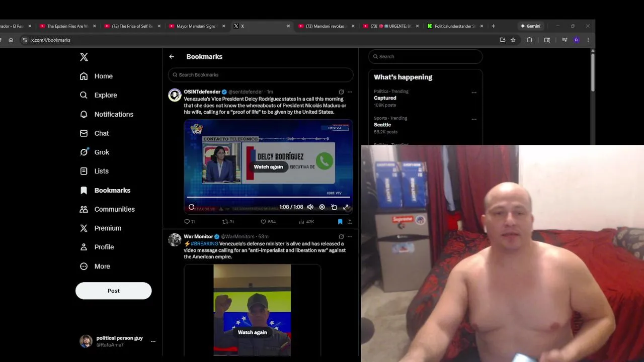
Task: Open the Captured trending topic
Action: point(385,98)
